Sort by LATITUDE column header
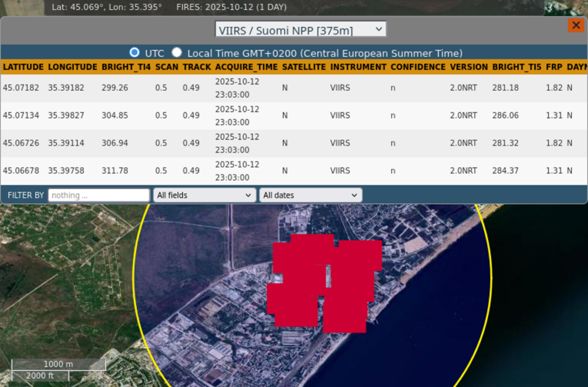This screenshot has height=387, width=588. (23, 67)
